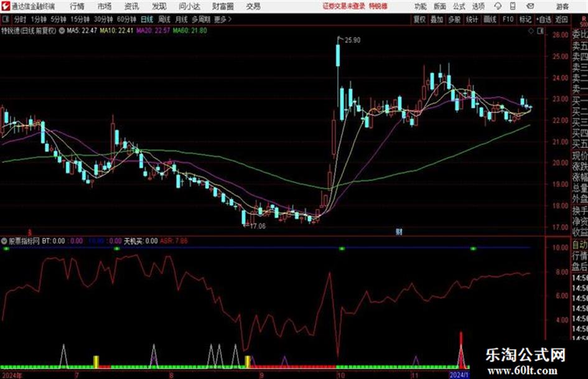Open the 问小达 menu
The width and height of the screenshot is (588, 379).
tap(189, 6)
